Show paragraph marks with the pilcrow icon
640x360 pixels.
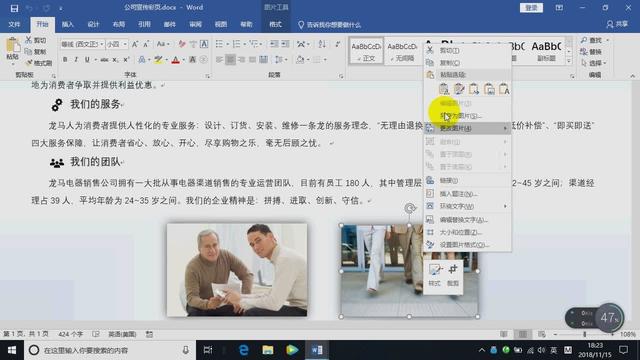pyautogui.click(x=338, y=44)
